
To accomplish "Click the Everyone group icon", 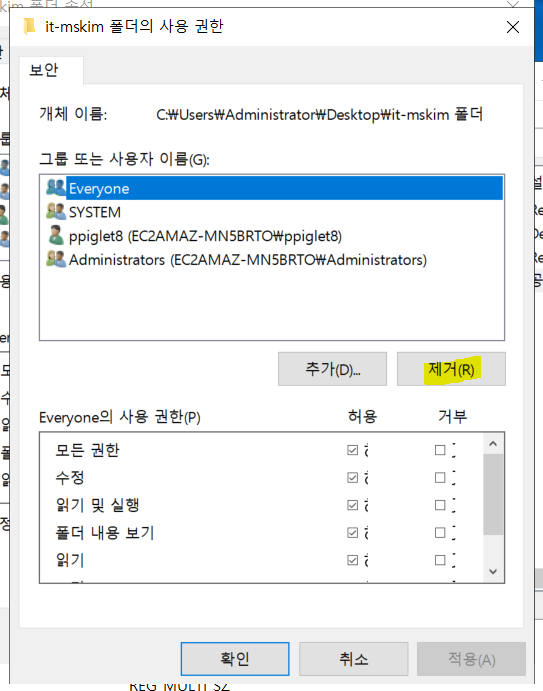I will 56,188.
